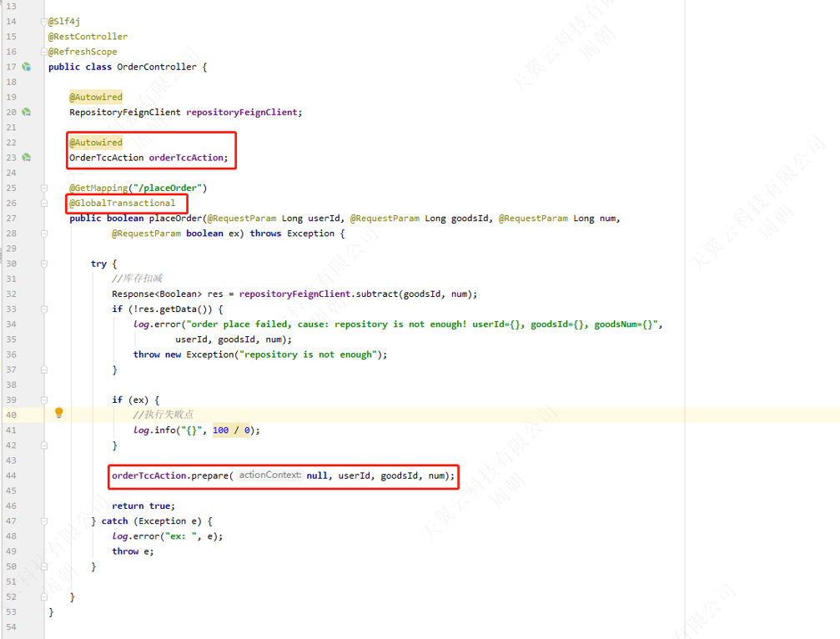Click the @Autowired annotation above orderTccAction
Screen dimensions: 840x639
click(x=96, y=143)
